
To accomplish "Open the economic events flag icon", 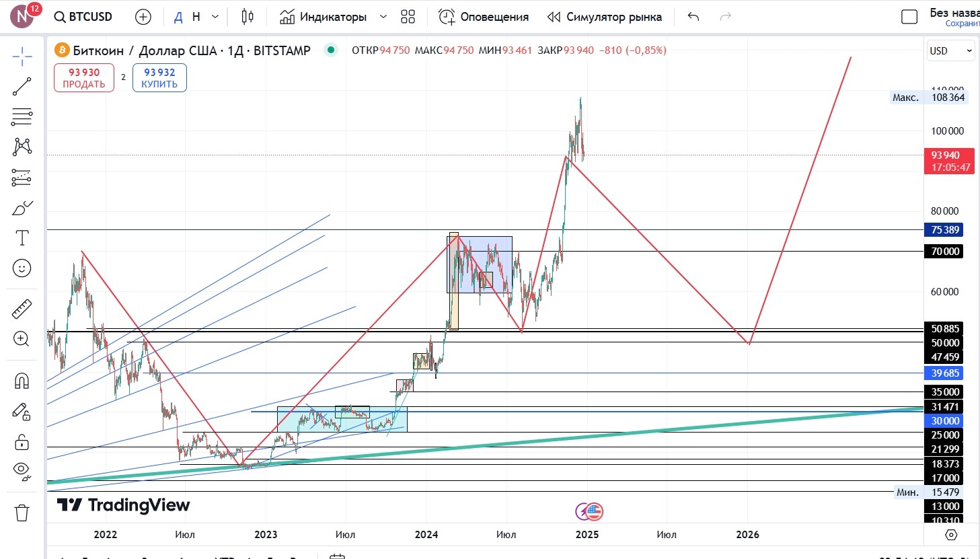I will coord(594,512).
